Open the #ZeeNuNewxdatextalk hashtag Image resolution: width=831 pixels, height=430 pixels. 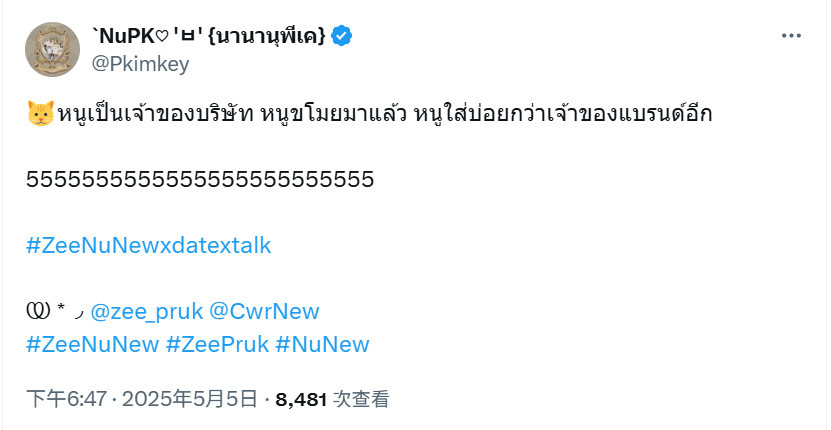click(149, 245)
